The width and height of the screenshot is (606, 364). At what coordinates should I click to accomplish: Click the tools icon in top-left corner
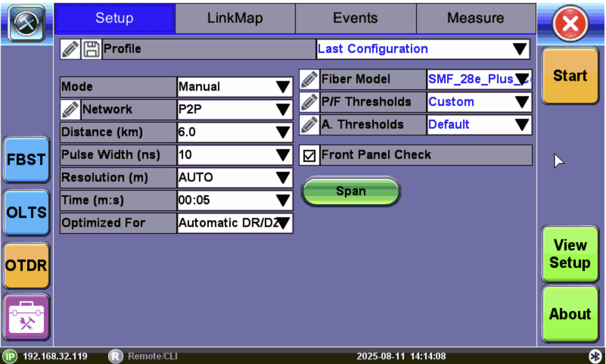[x=26, y=23]
